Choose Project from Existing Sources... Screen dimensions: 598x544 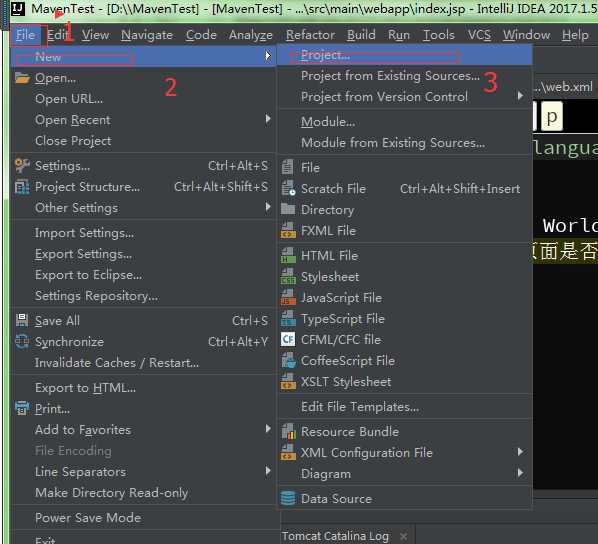click(404, 76)
